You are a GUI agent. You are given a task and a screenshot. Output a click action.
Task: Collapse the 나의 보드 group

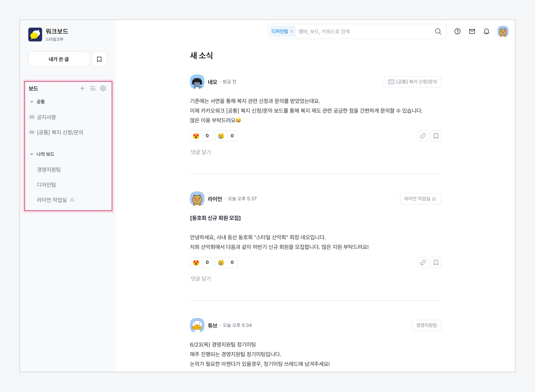pos(32,154)
